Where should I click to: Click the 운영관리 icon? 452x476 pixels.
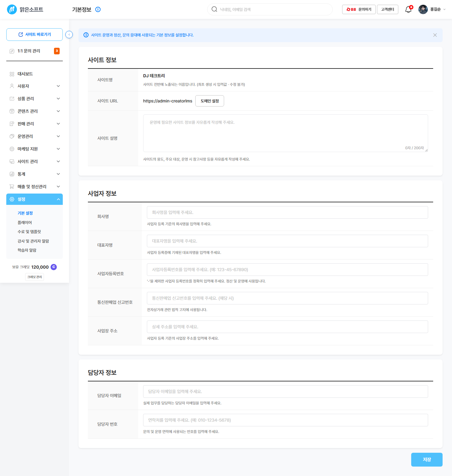tap(12, 136)
